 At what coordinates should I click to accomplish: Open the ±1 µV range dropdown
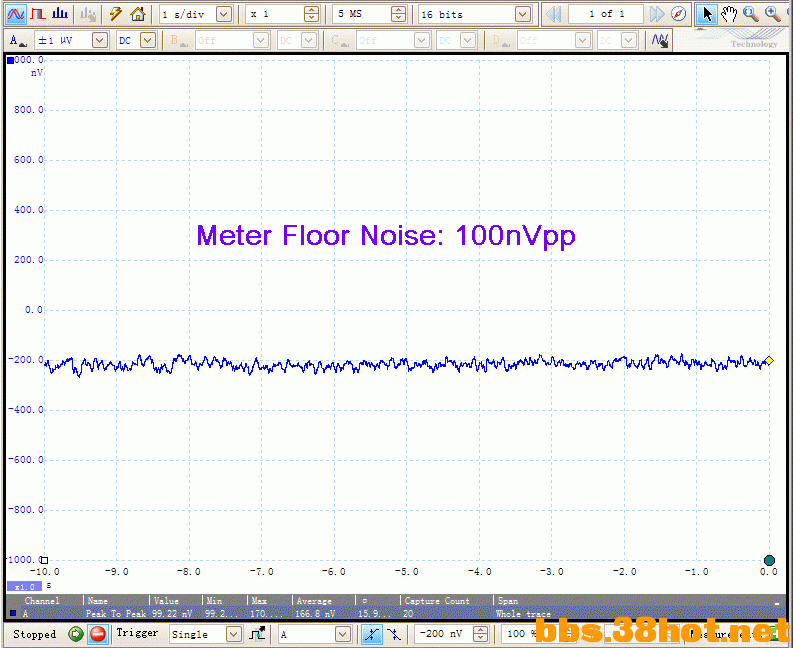[x=100, y=40]
